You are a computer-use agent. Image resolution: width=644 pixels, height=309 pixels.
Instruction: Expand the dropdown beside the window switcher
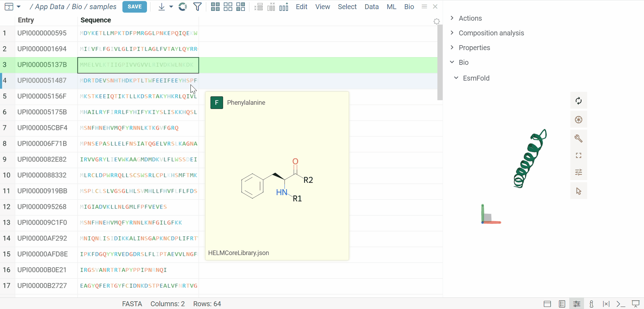[19, 7]
